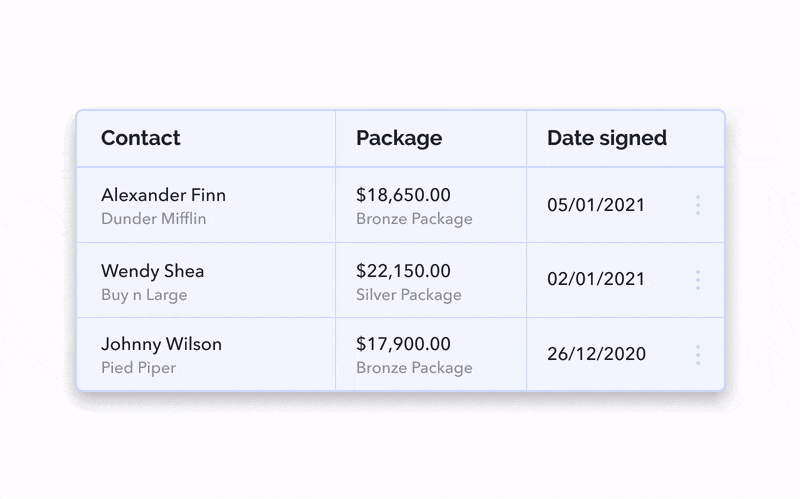Open options menu for Alexander Finn row
The width and height of the screenshot is (800, 499).
click(697, 205)
